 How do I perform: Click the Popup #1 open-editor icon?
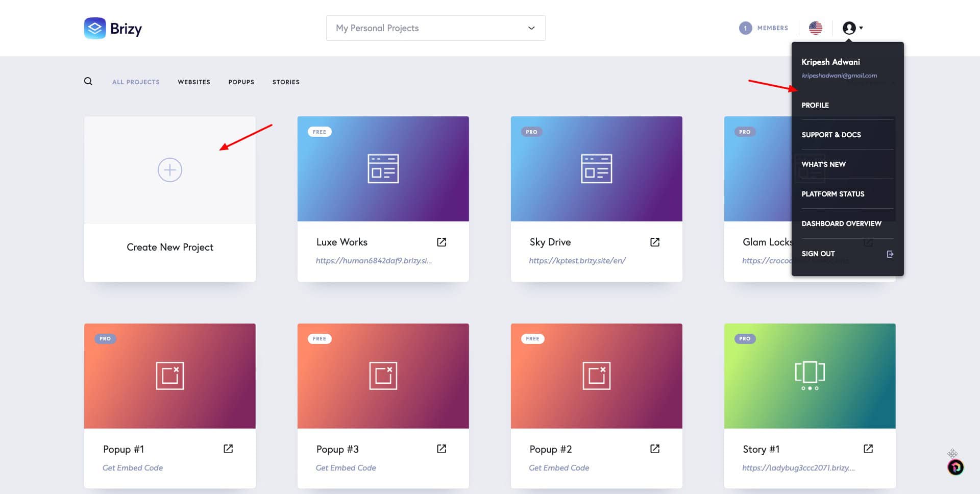228,449
